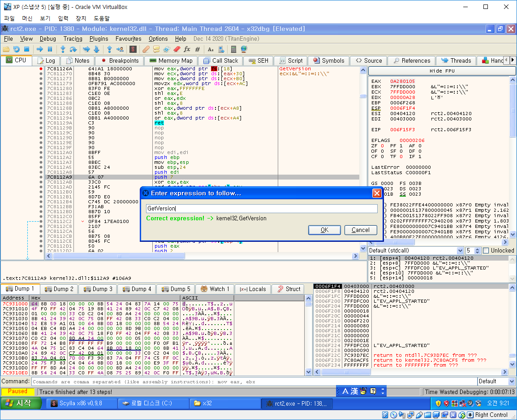
Task: Open the Tracing menu
Action: point(73,39)
